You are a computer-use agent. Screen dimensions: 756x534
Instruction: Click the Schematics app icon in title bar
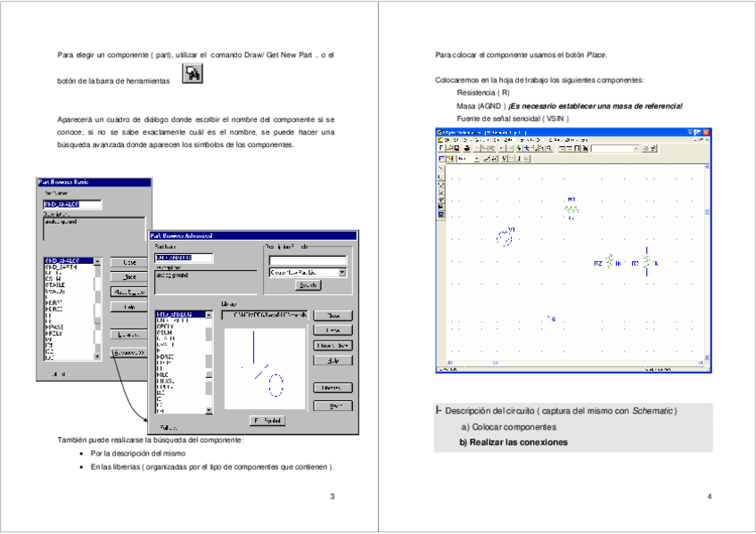439,132
